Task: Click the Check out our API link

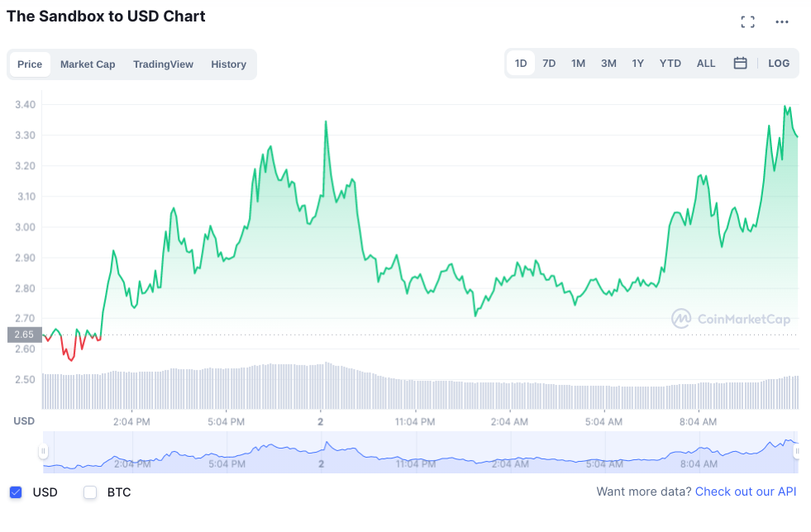Action: 746,492
